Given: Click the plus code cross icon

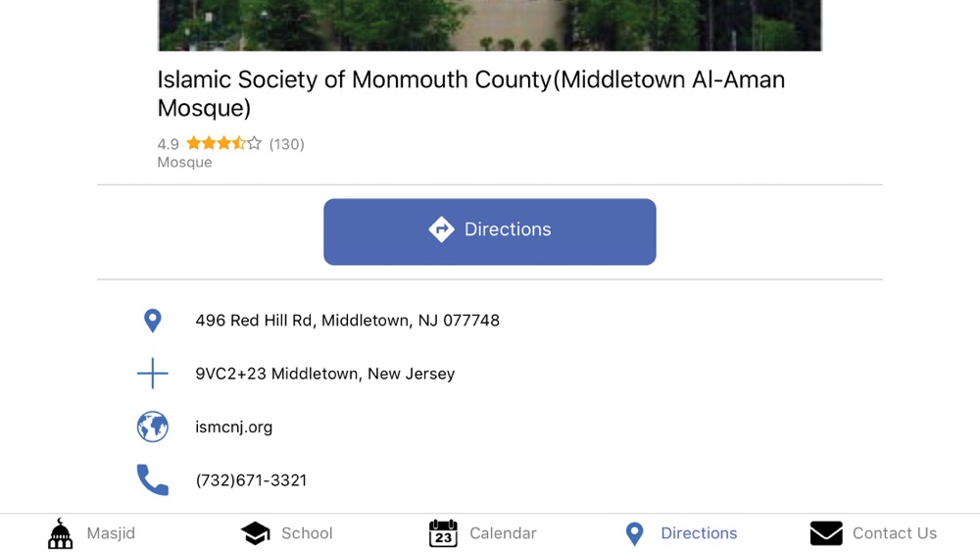Looking at the screenshot, I should [152, 374].
